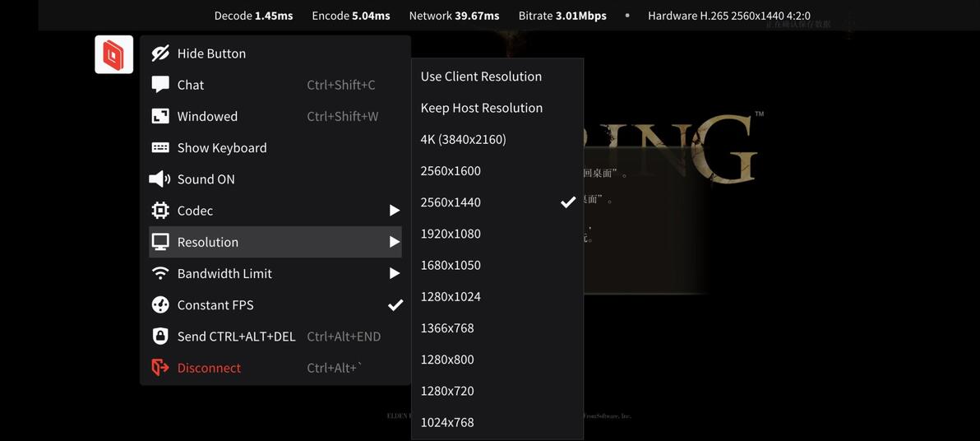Choose 1920x1080 resolution

coord(451,234)
